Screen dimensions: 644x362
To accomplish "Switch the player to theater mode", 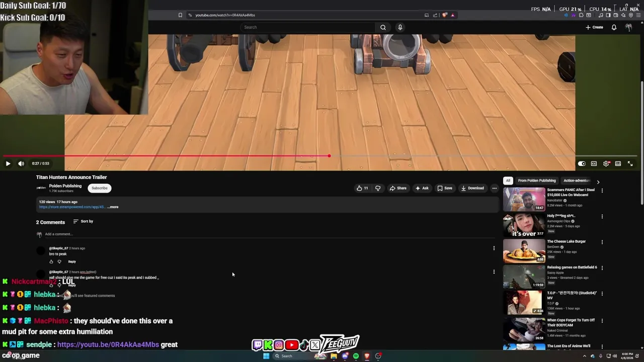I will coord(618,163).
